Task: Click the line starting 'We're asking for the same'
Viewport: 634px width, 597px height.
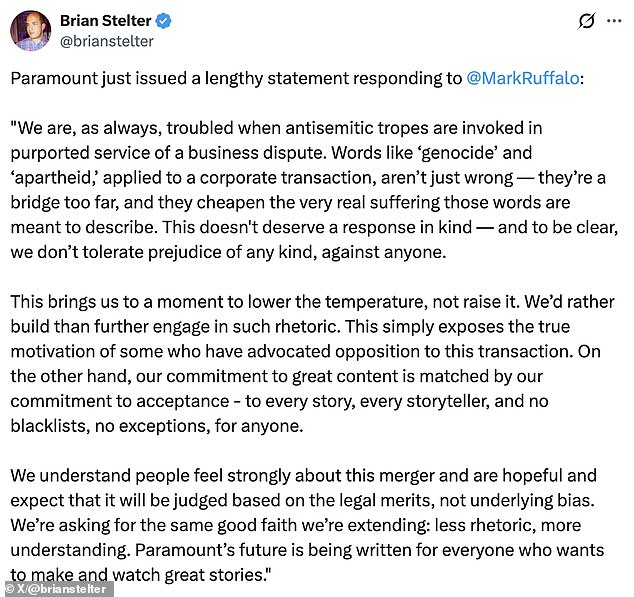Action: point(296,526)
